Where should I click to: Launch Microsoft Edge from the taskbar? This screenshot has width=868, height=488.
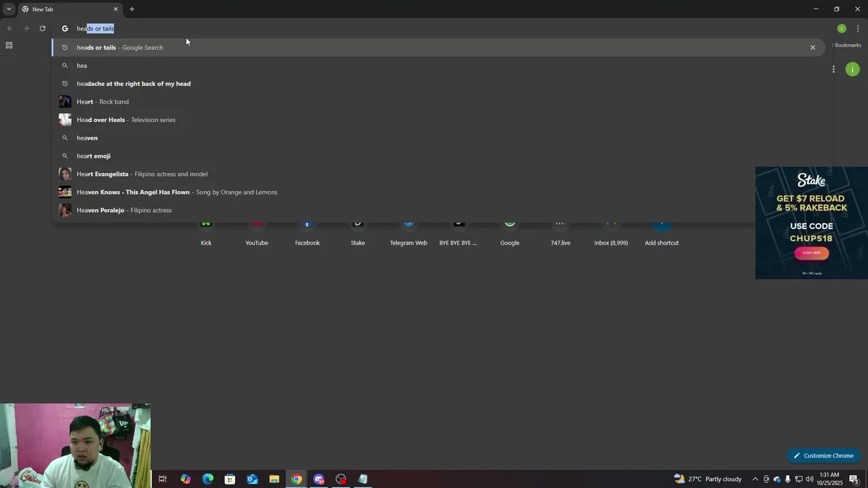[208, 479]
